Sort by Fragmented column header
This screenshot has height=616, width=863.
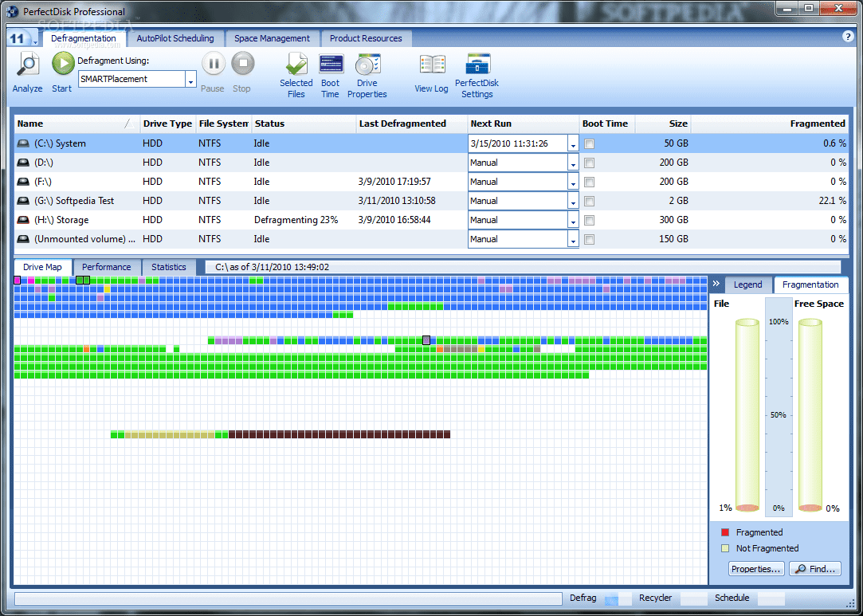coord(770,124)
